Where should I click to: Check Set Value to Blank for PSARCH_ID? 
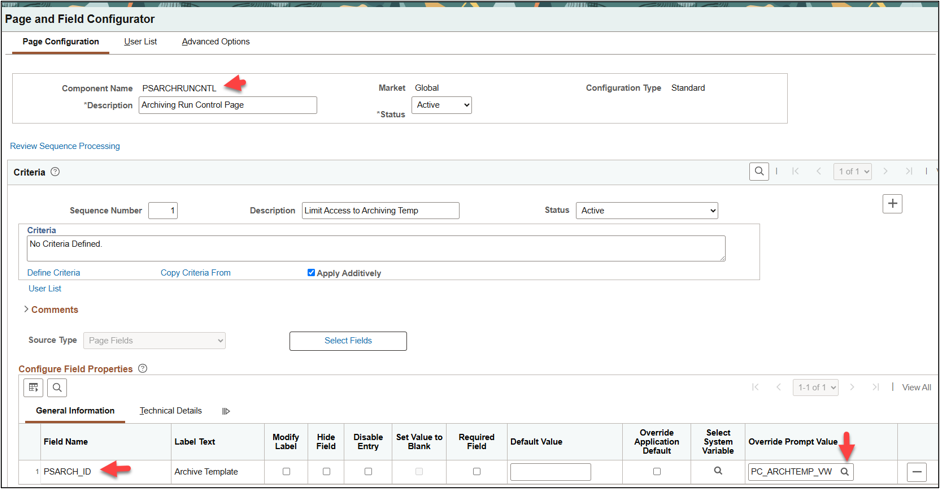(419, 472)
